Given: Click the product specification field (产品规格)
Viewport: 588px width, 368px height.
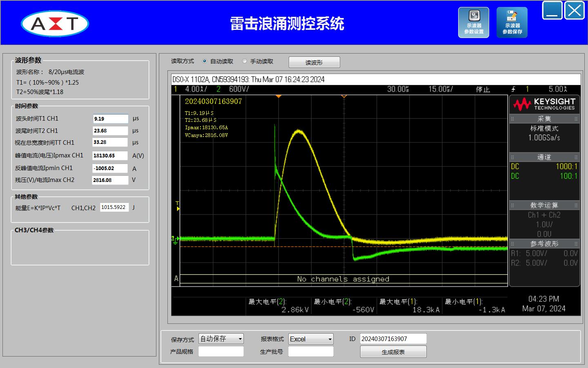Looking at the screenshot, I should tap(221, 351).
